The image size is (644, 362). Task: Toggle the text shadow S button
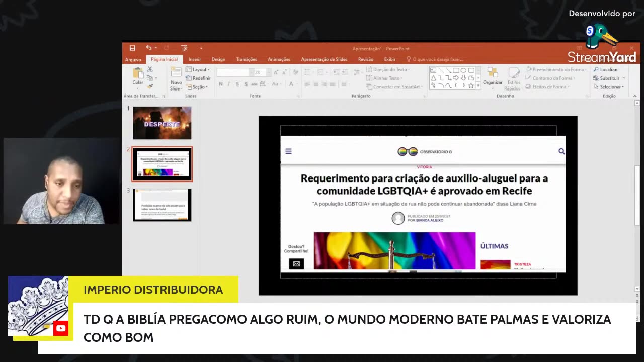246,84
